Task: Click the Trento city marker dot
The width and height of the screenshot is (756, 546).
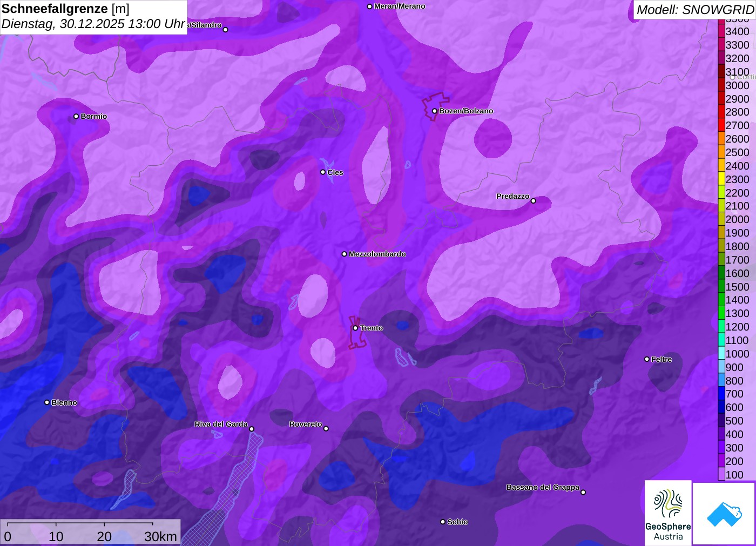Action: click(x=355, y=328)
